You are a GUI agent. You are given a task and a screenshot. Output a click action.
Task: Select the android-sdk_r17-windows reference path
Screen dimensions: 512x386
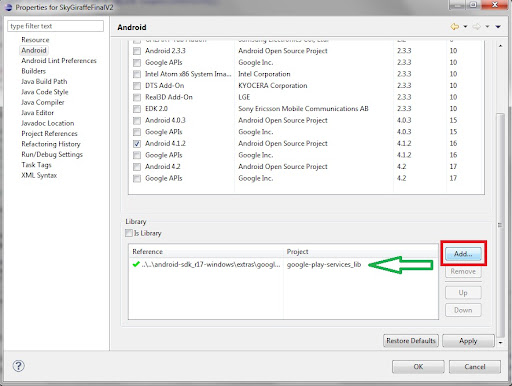[x=211, y=265]
